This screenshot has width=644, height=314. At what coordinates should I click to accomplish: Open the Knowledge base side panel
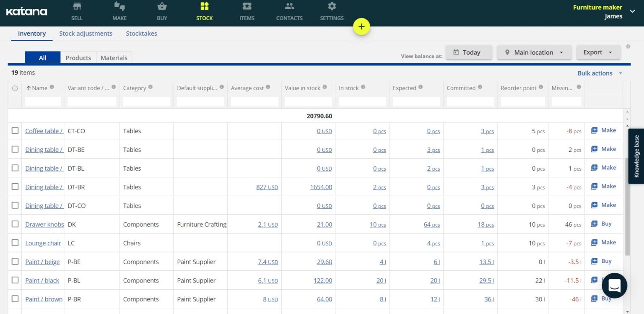coord(636,156)
